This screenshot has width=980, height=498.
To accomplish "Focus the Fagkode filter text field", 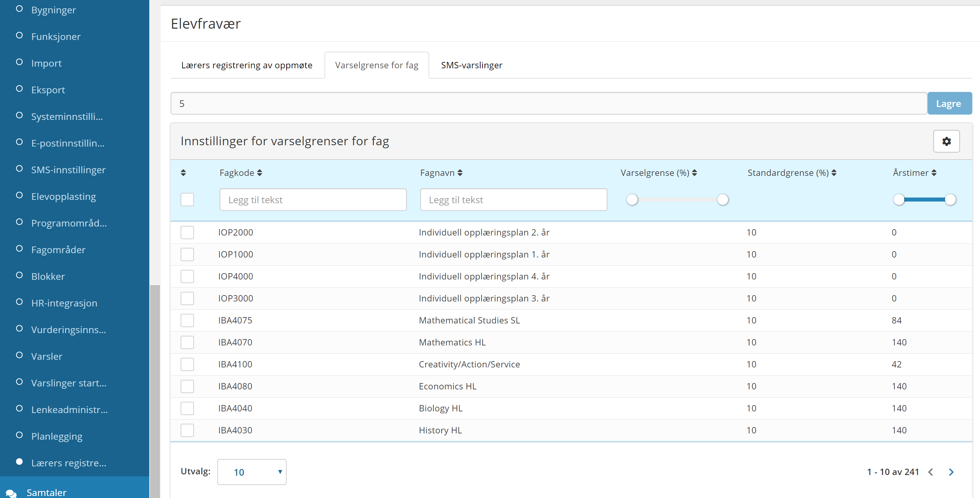I will click(x=313, y=199).
